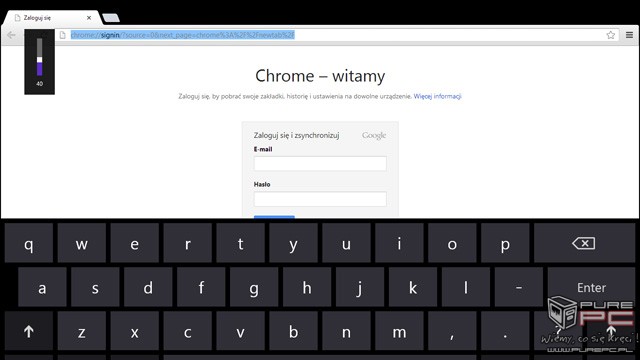Open the Chrome hamburger menu

click(629, 35)
